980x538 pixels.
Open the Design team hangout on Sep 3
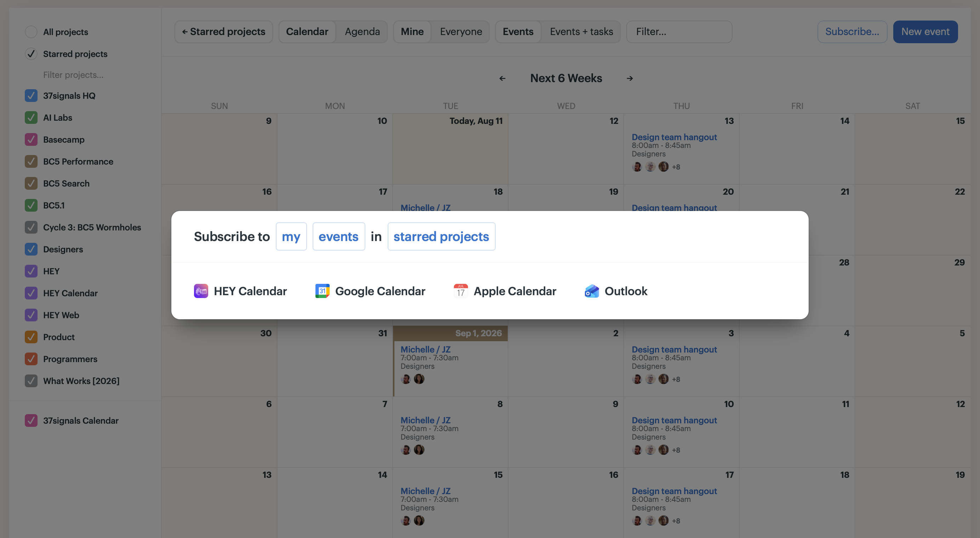tap(674, 349)
